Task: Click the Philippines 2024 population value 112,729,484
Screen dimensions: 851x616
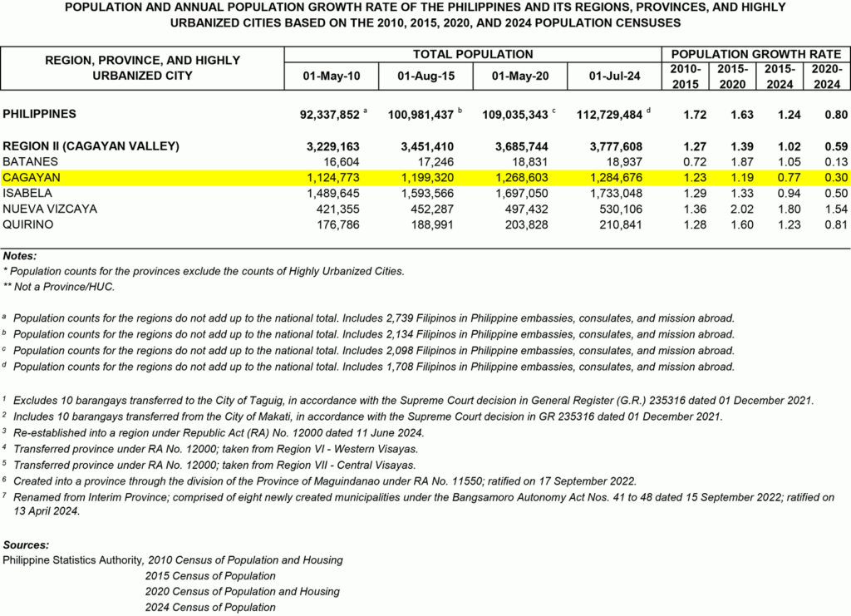Action: (x=608, y=114)
